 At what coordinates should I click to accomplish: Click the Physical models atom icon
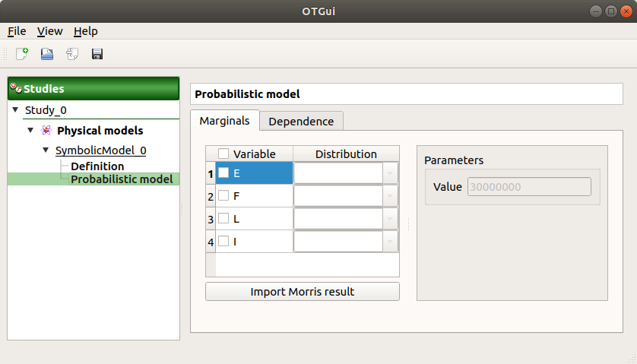pos(46,131)
